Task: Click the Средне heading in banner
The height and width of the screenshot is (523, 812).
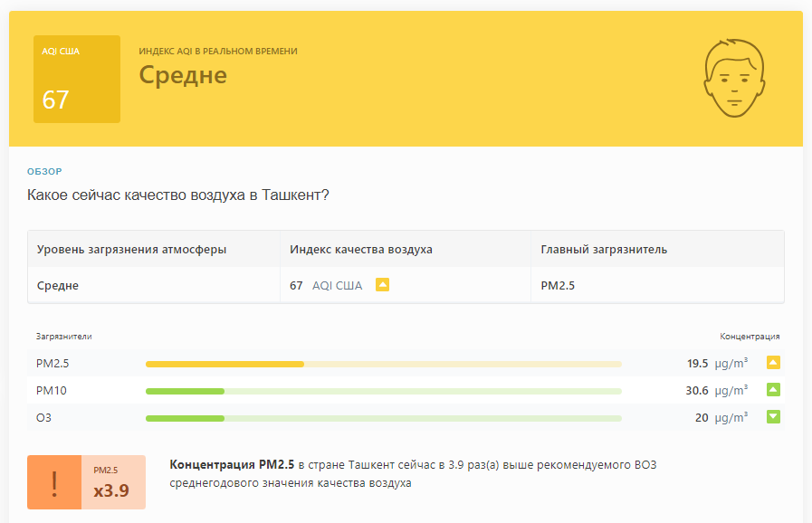Action: point(183,75)
